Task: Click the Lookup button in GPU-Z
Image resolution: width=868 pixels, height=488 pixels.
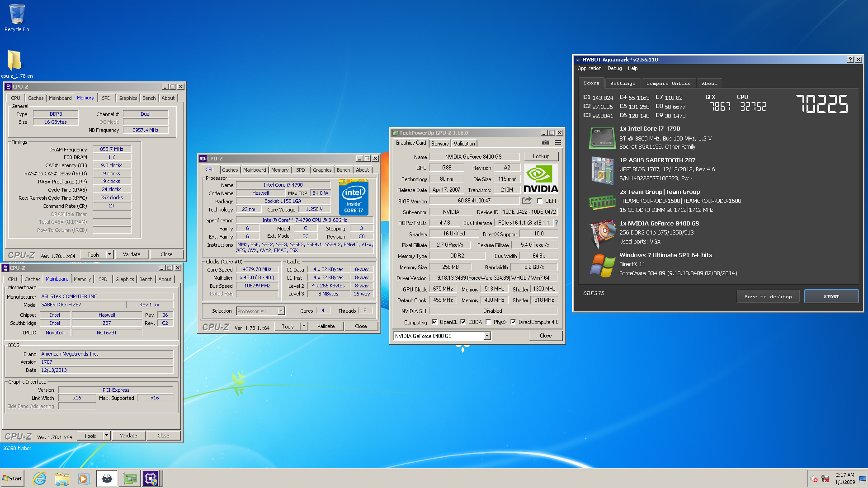Action: 541,156
